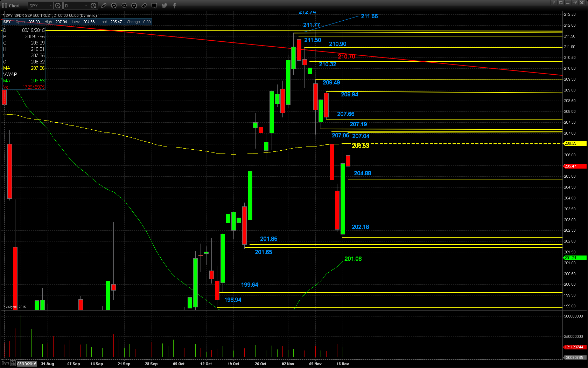
Task: Select the 204.88 price annotation
Action: click(363, 173)
